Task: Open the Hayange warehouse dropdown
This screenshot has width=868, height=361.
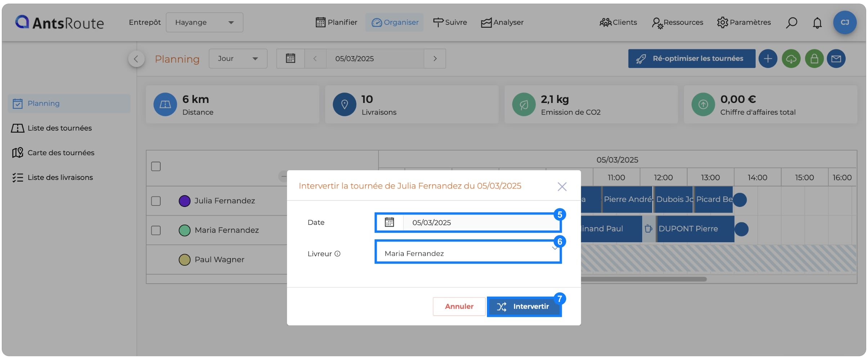Action: [x=204, y=22]
